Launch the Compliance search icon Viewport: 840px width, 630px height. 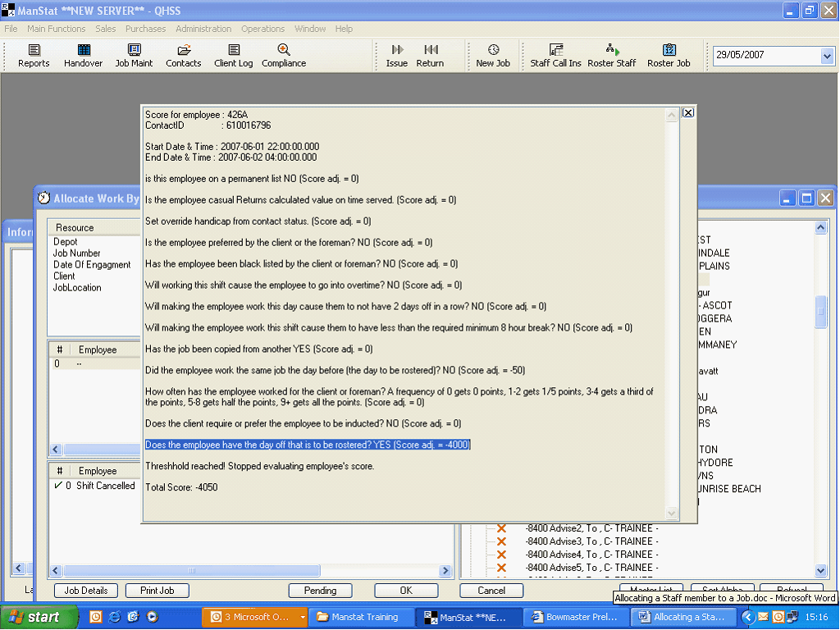(x=284, y=56)
